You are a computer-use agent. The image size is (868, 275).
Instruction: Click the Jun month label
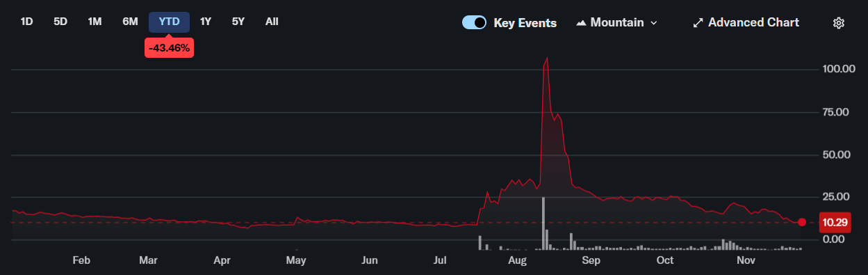click(x=370, y=260)
